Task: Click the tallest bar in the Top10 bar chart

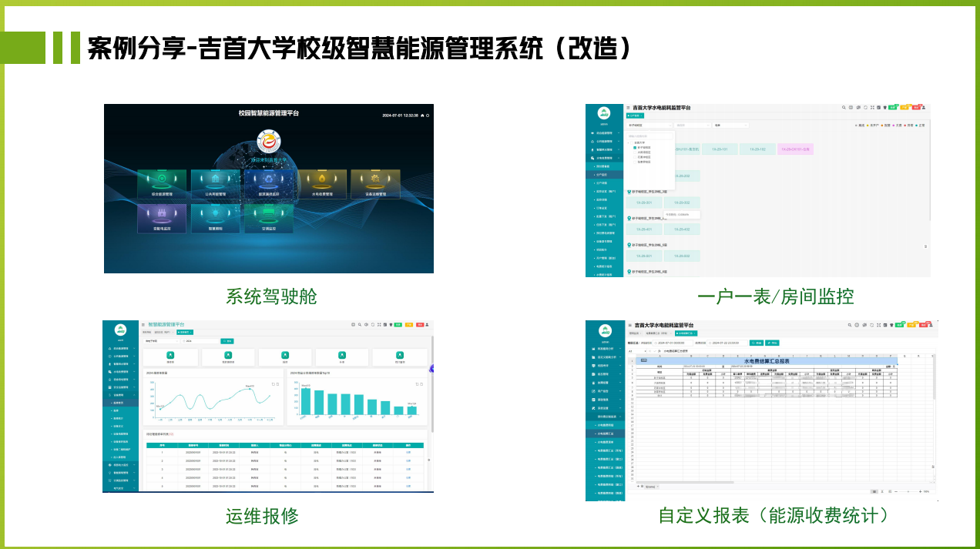Action: coord(306,401)
